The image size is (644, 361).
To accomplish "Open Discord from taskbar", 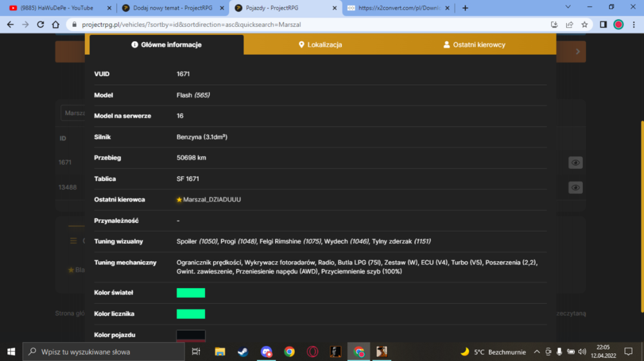I will click(266, 351).
